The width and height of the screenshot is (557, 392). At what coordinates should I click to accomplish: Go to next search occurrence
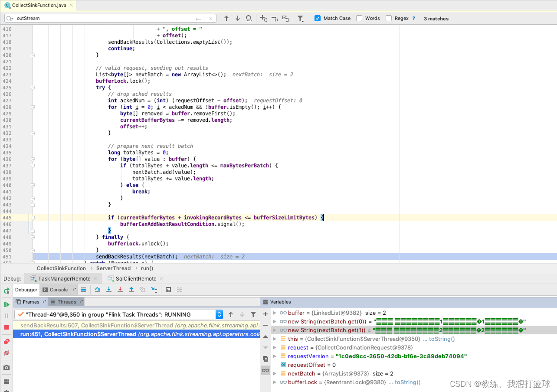pos(238,18)
